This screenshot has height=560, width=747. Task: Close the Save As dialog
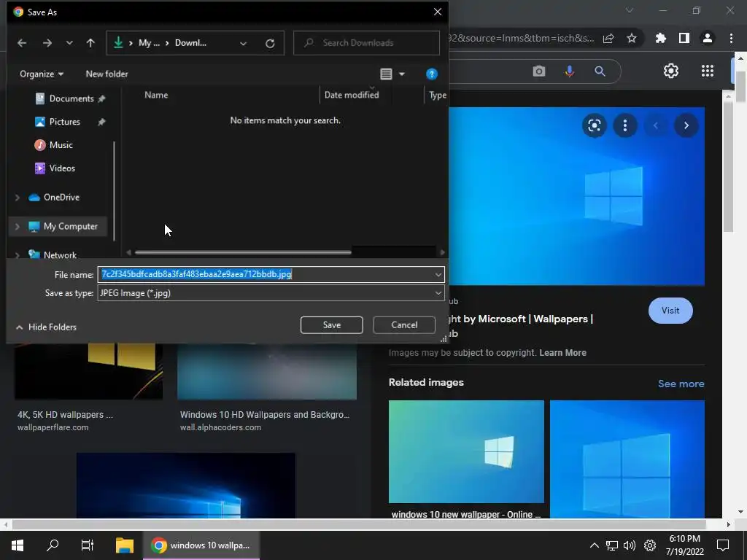pos(438,12)
